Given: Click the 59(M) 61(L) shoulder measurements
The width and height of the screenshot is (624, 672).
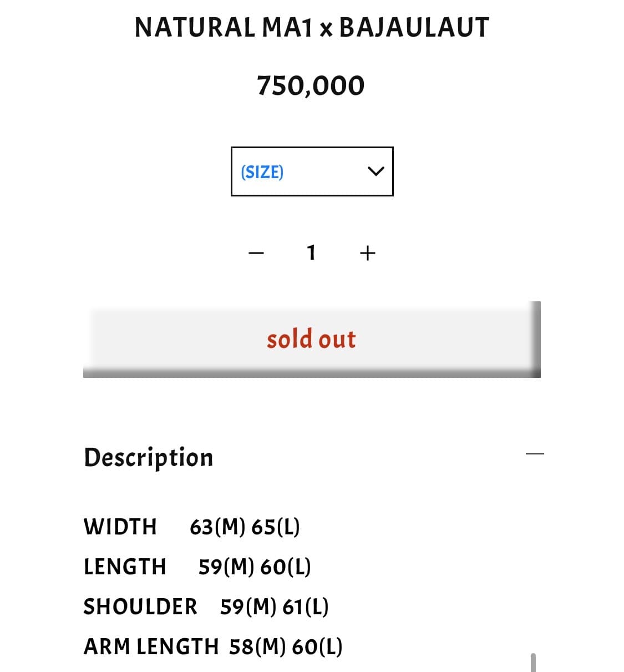Looking at the screenshot, I should click(274, 607).
